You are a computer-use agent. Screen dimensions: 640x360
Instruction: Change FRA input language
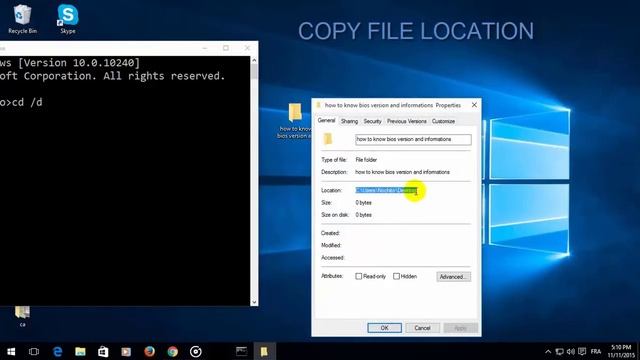pyautogui.click(x=596, y=351)
